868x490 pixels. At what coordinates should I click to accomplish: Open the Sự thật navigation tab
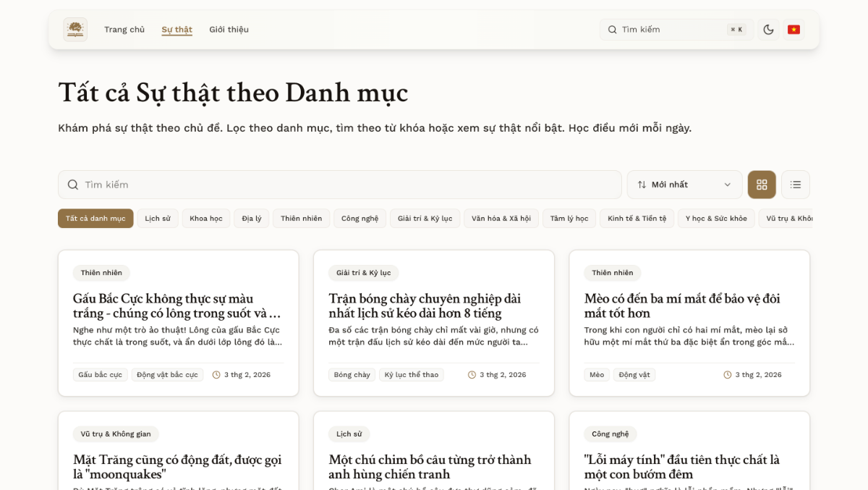click(176, 29)
